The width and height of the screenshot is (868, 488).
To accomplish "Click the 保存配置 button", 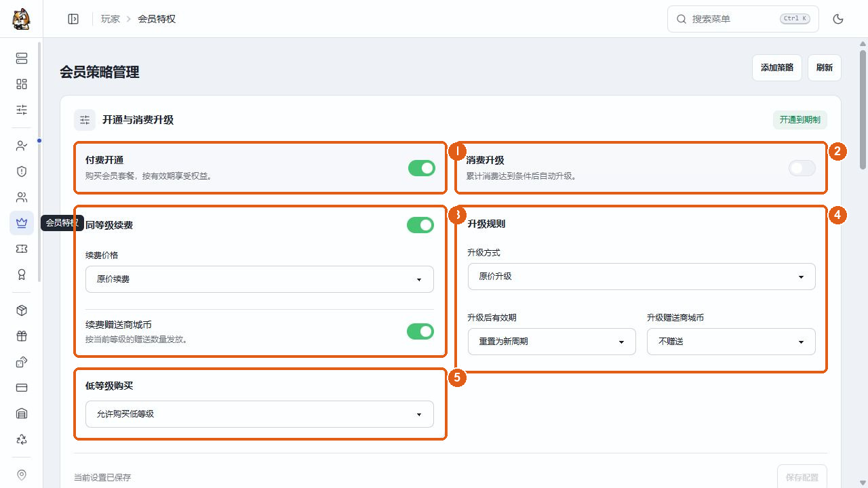I will click(x=802, y=477).
